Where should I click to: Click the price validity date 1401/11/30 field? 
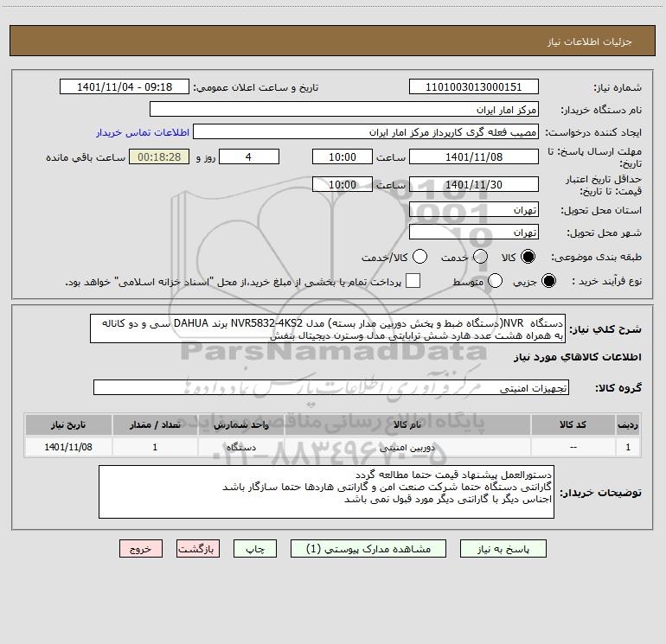(x=474, y=185)
